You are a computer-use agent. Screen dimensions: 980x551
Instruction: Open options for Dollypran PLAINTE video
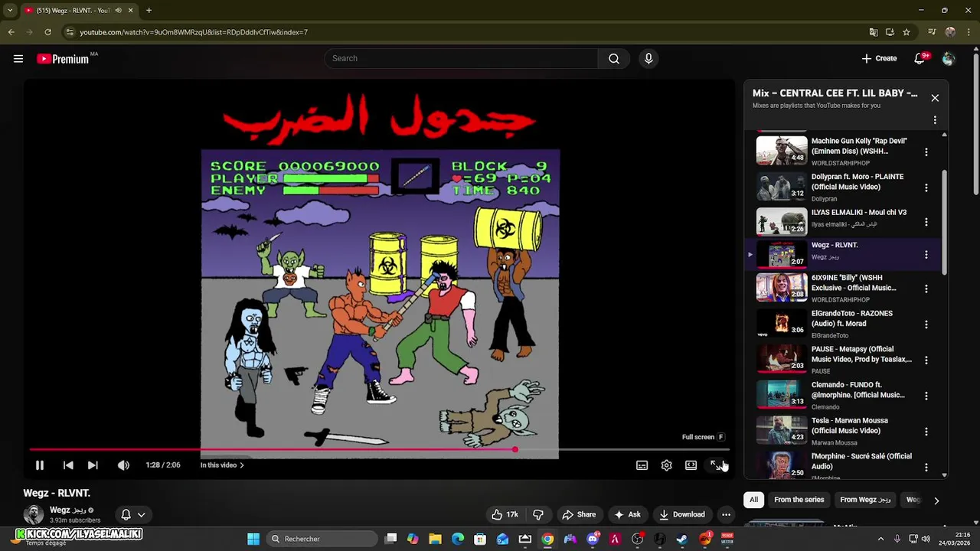[926, 187]
